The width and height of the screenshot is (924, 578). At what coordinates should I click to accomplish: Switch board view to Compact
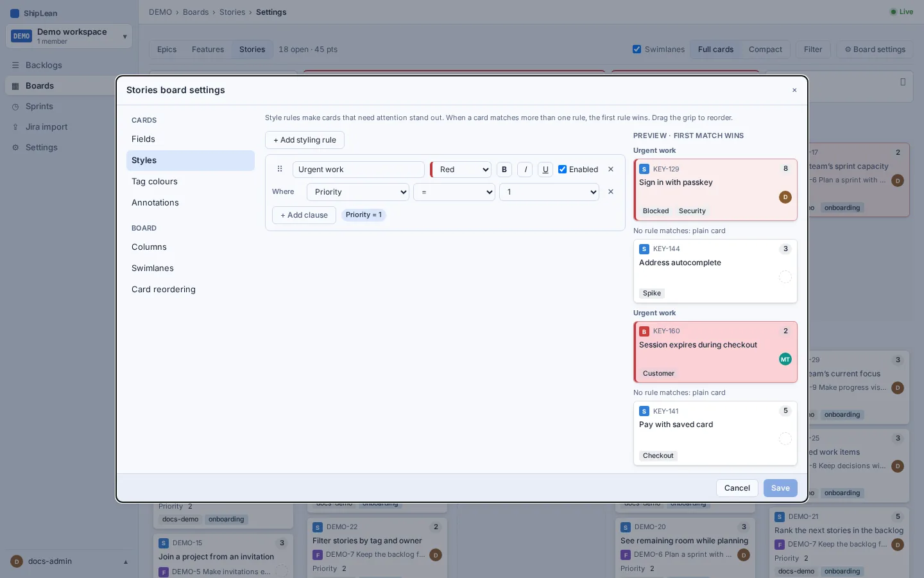[766, 49]
